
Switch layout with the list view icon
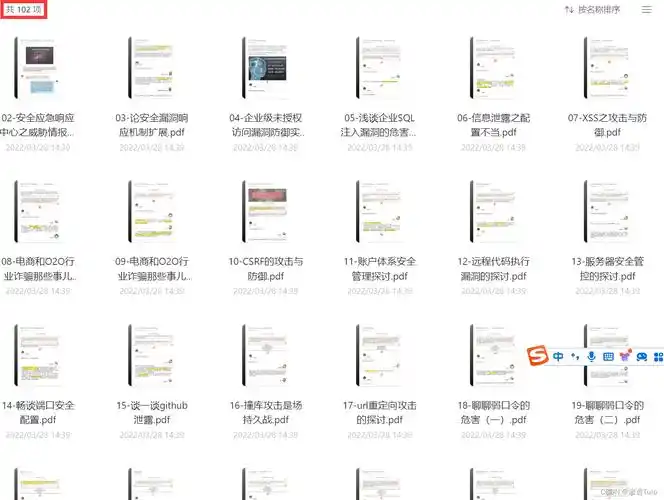click(647, 9)
